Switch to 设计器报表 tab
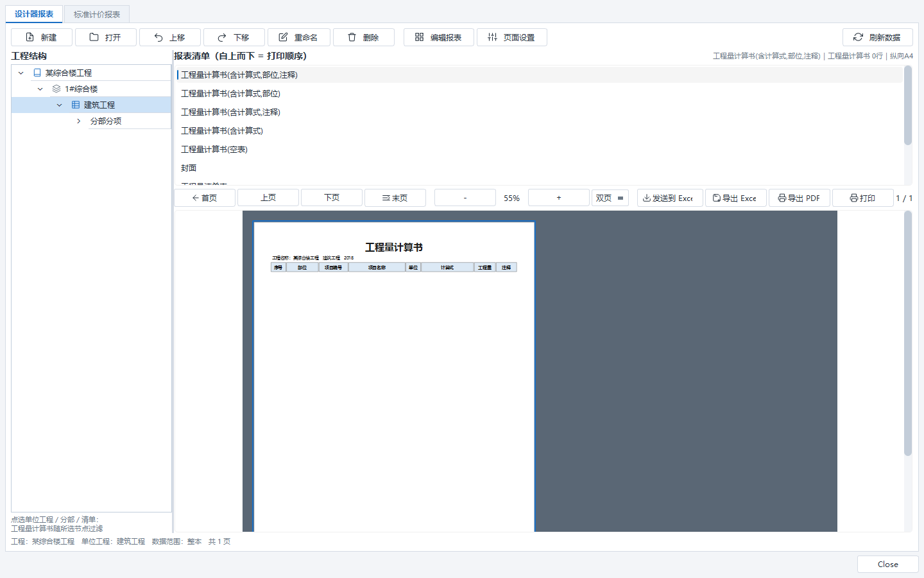 coord(34,14)
